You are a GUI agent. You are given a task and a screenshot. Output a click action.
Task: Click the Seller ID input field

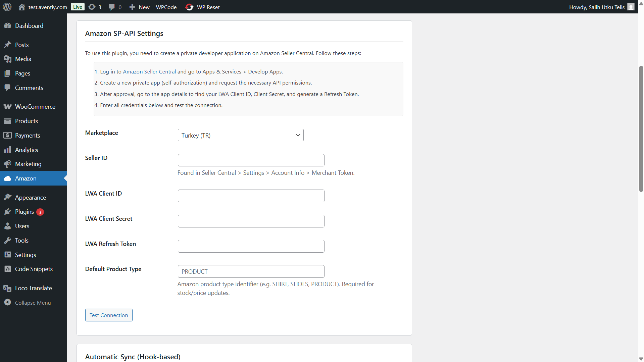coord(251,160)
